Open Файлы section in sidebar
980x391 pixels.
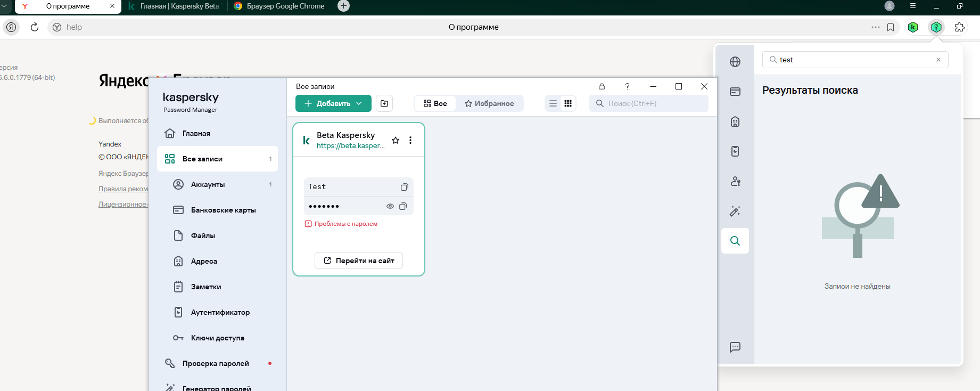coord(217,235)
